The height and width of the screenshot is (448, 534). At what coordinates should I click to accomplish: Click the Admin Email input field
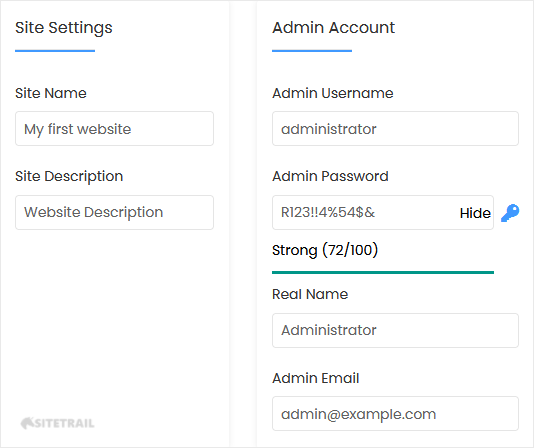395,414
